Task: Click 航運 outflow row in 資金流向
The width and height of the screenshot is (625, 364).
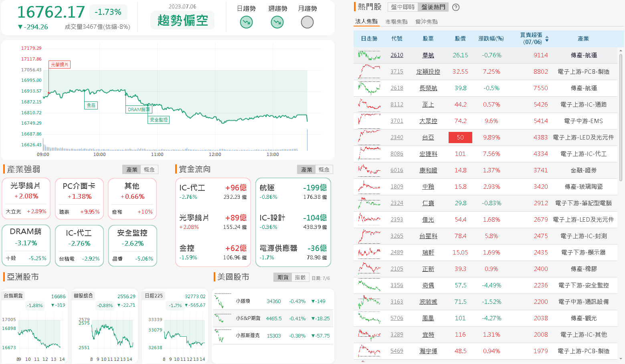Action: pos(293,192)
